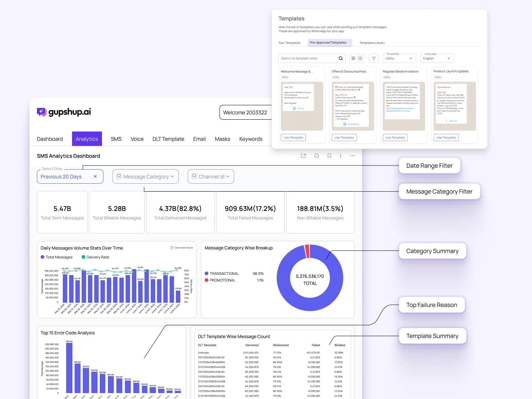
Task: Open the DLT Template tab
Action: [x=168, y=139]
